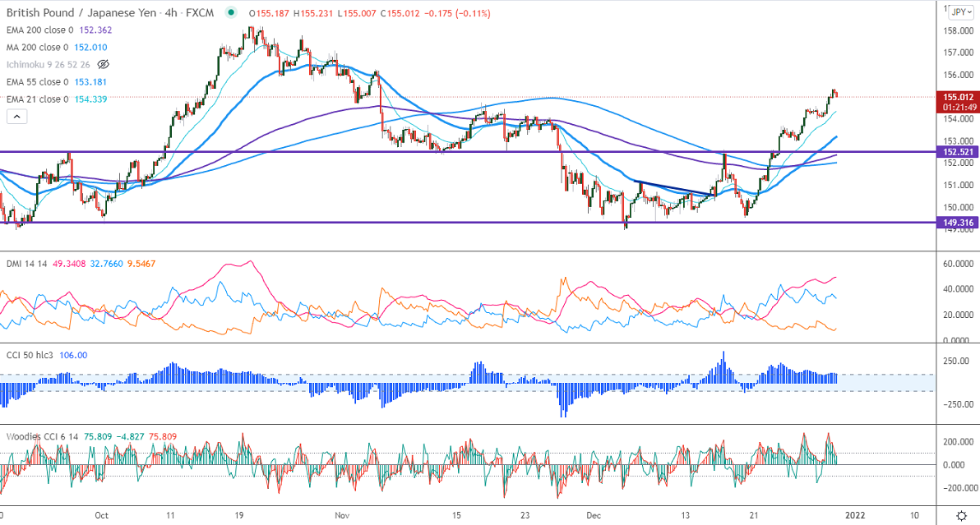Click the DMI value 9.5467
The image size is (980, 525).
pos(141,264)
